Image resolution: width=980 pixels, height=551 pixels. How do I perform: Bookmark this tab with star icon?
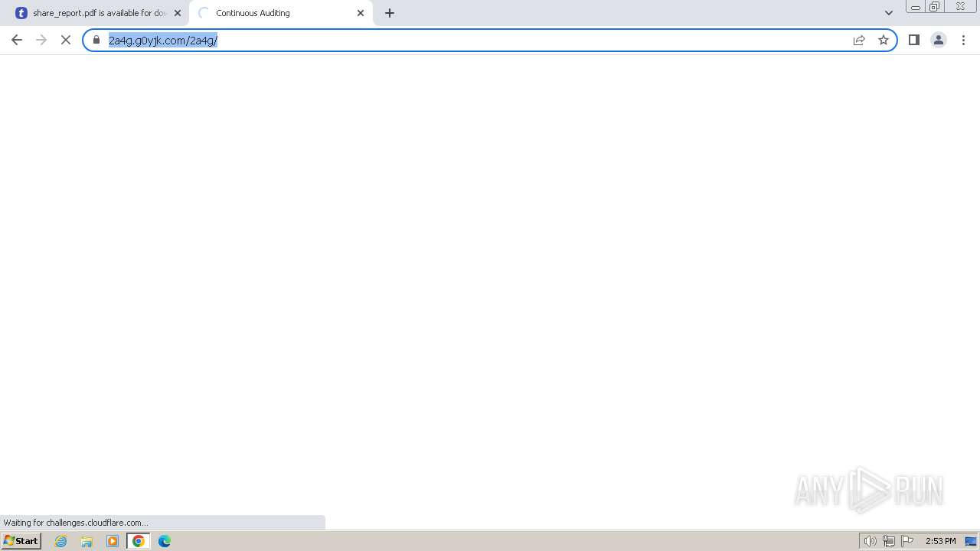(884, 40)
